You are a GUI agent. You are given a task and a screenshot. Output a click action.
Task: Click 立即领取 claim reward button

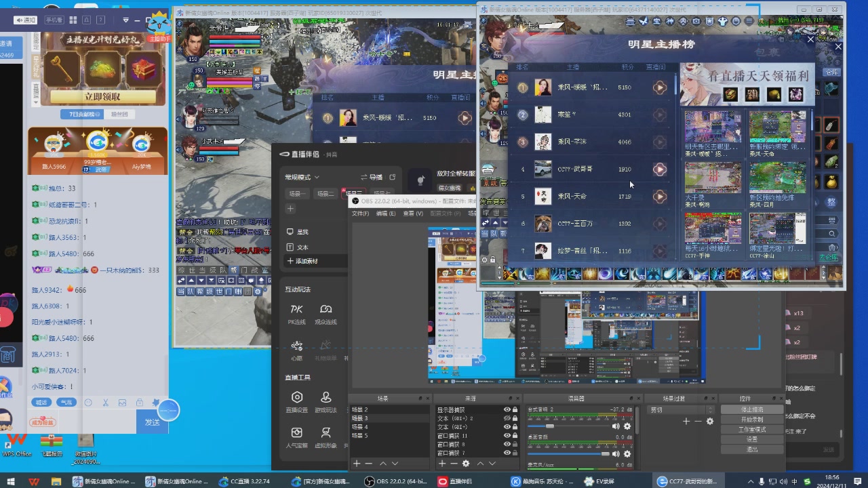click(103, 97)
